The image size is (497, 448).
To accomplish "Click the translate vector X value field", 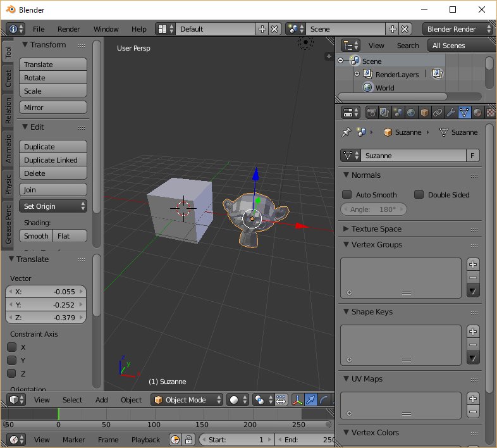I will tap(46, 292).
